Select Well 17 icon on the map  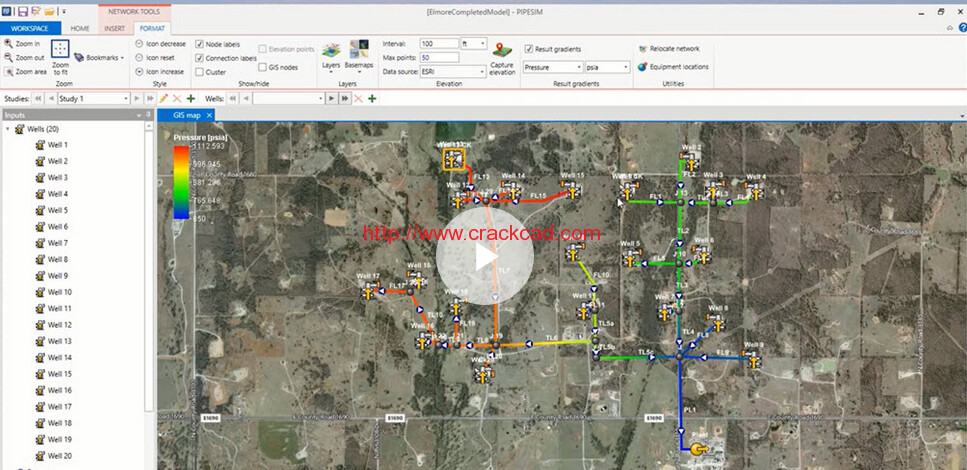369,291
